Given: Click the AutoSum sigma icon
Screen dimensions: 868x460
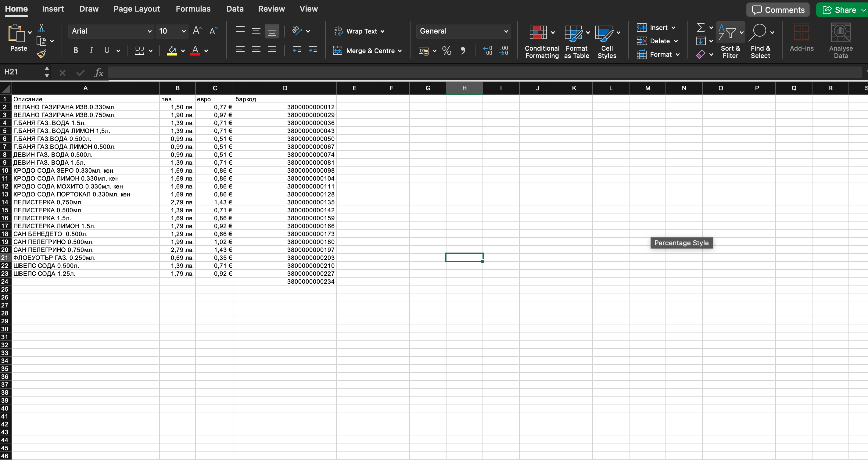Looking at the screenshot, I should pyautogui.click(x=701, y=28).
